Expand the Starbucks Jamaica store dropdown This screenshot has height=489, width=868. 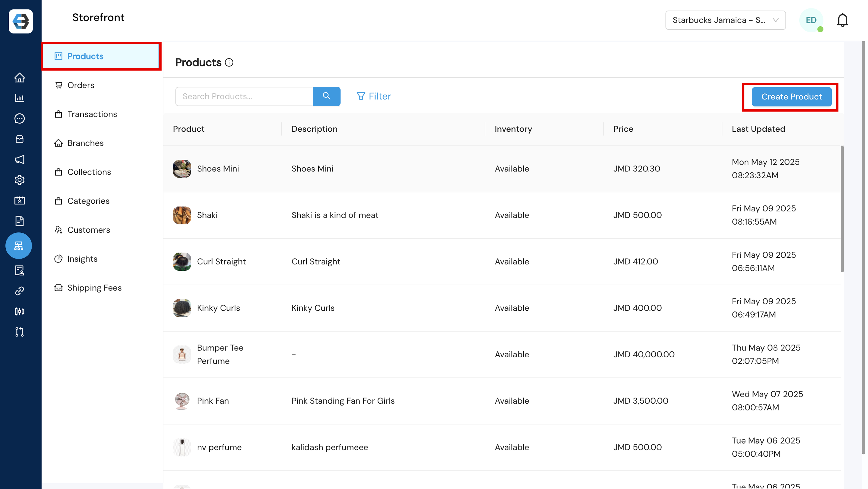(x=725, y=20)
